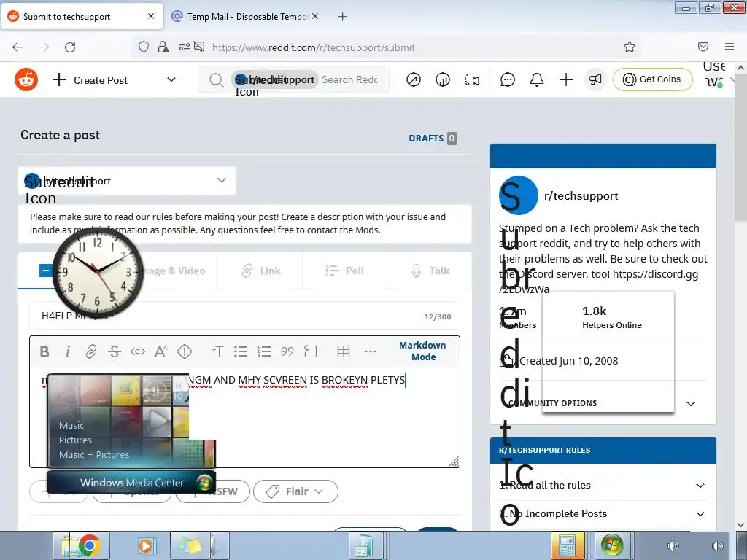Reload the current page
Viewport: 747px width, 560px height.
(x=70, y=47)
